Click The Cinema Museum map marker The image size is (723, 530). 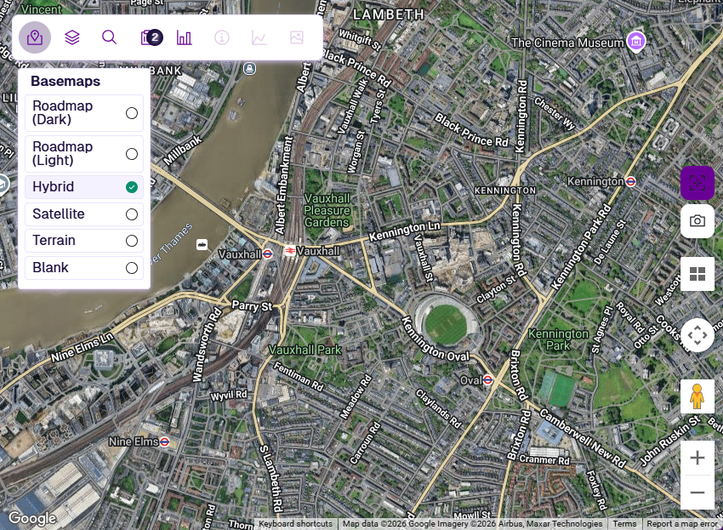pyautogui.click(x=636, y=42)
